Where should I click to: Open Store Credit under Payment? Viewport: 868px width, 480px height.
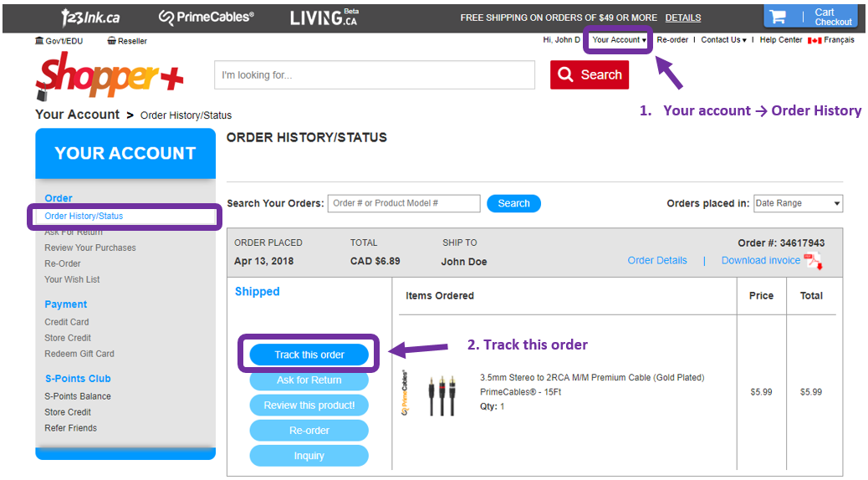tap(68, 338)
